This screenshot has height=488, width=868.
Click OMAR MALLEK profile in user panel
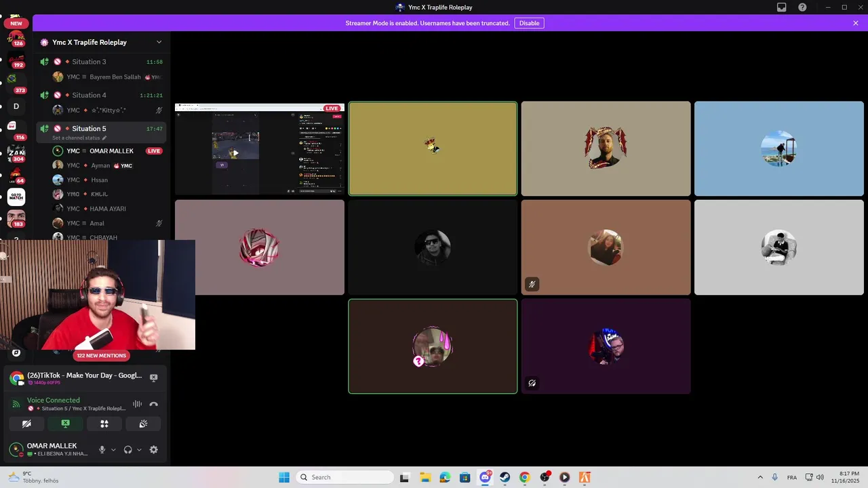pos(50,449)
